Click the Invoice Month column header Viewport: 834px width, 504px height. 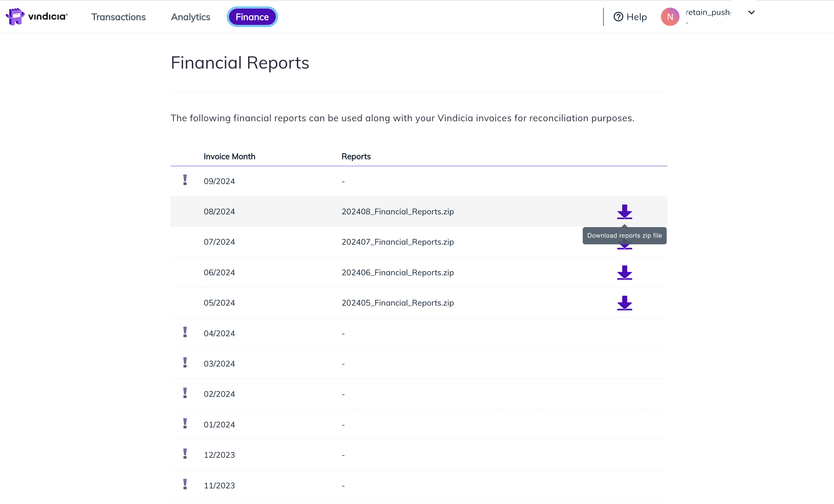pyautogui.click(x=230, y=157)
